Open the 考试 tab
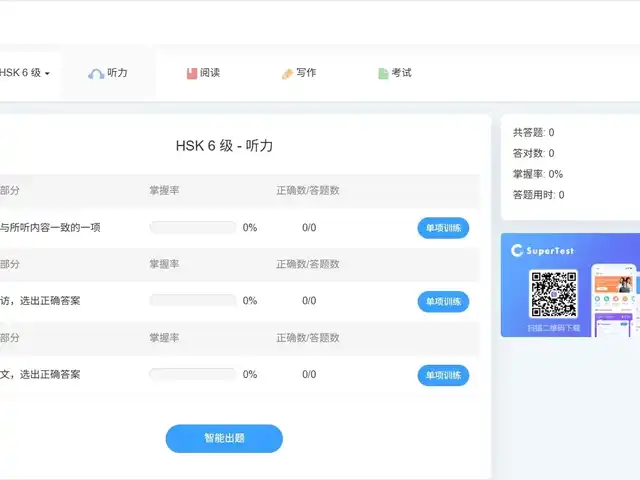 401,73
